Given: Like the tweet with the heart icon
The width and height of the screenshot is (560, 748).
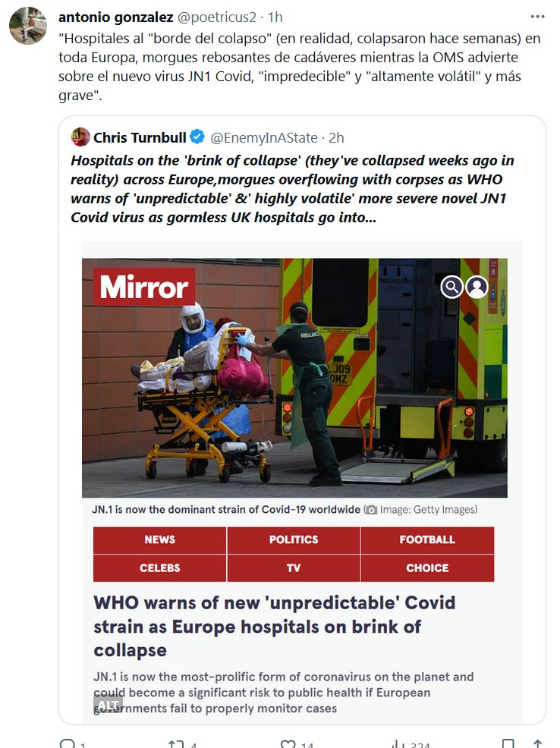Looking at the screenshot, I should pos(287,745).
